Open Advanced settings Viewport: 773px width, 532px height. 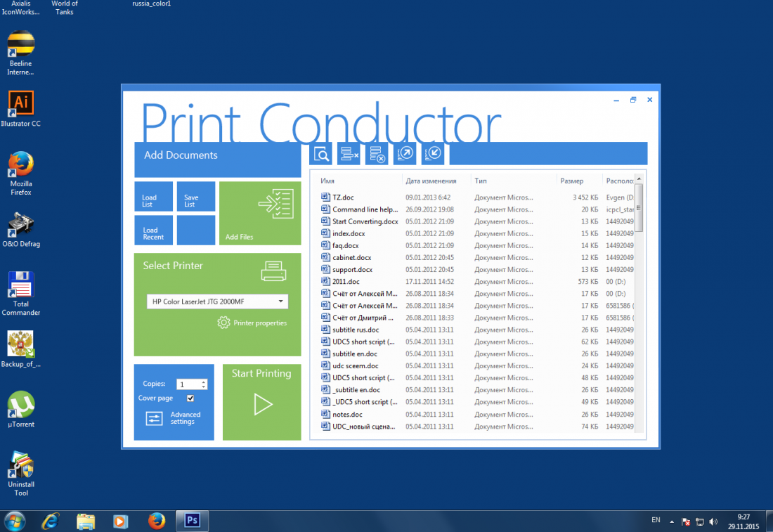pos(186,418)
